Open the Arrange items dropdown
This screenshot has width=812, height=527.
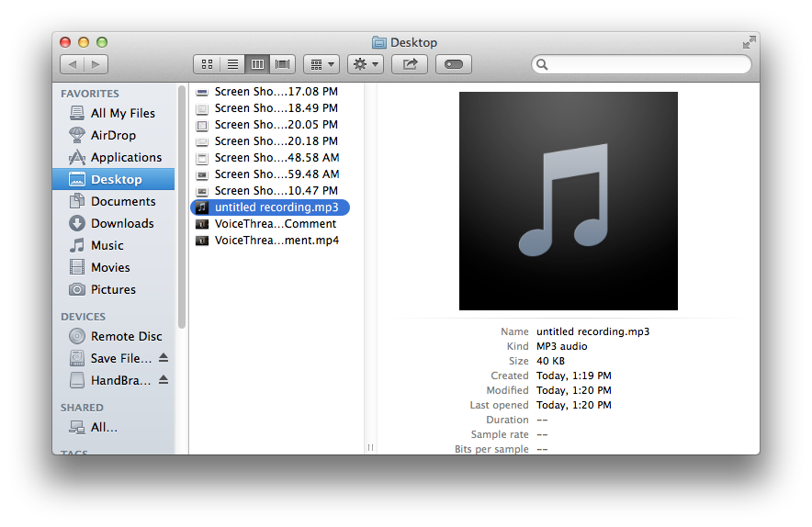321,64
